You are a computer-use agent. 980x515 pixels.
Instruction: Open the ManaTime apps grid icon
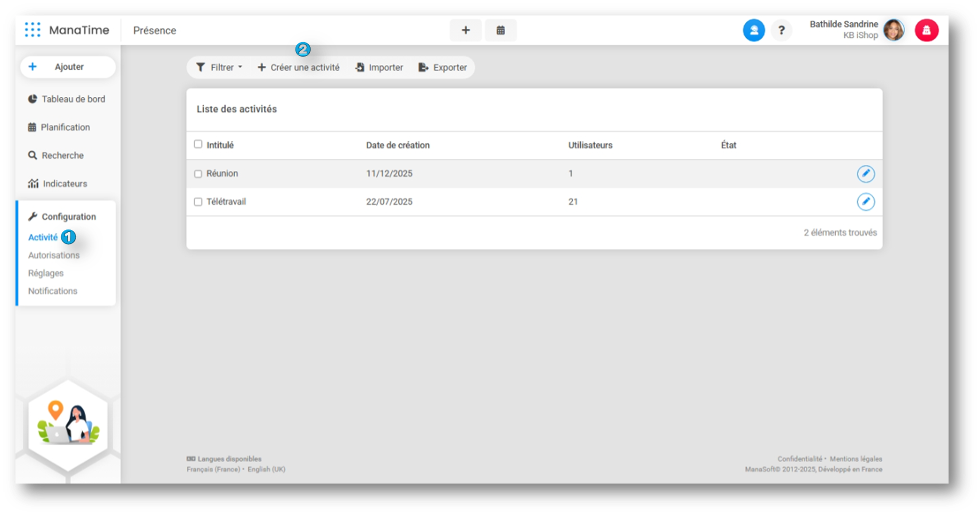(32, 30)
